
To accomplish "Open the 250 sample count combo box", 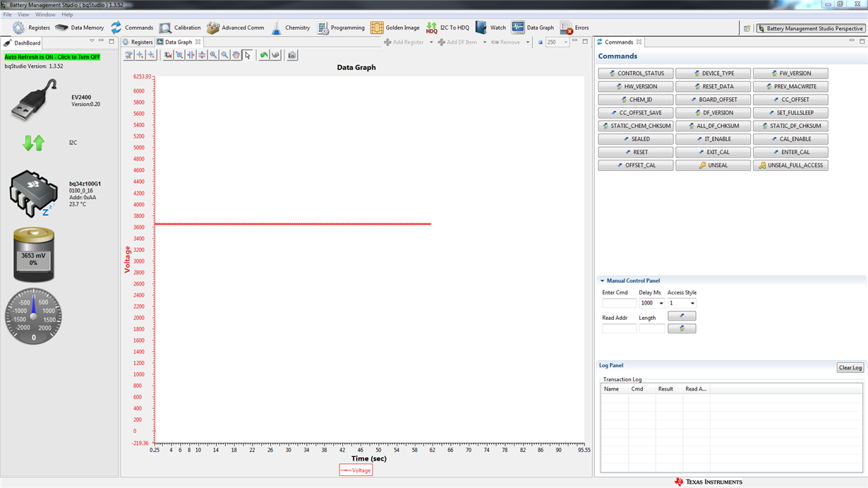I will (x=557, y=42).
